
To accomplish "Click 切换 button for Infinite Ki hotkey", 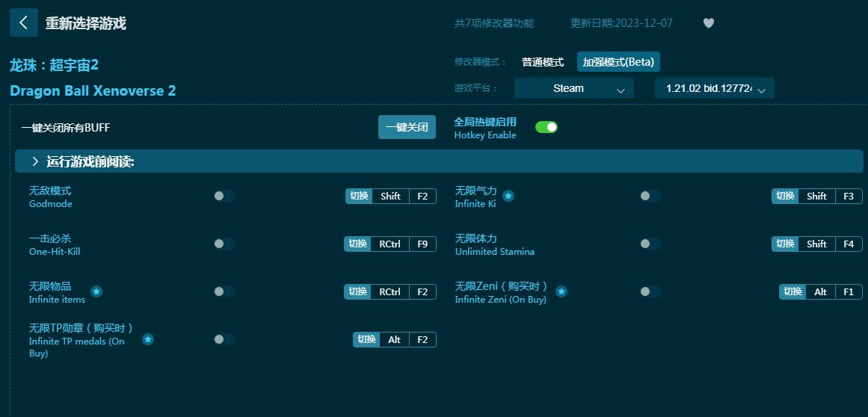I will tap(785, 196).
